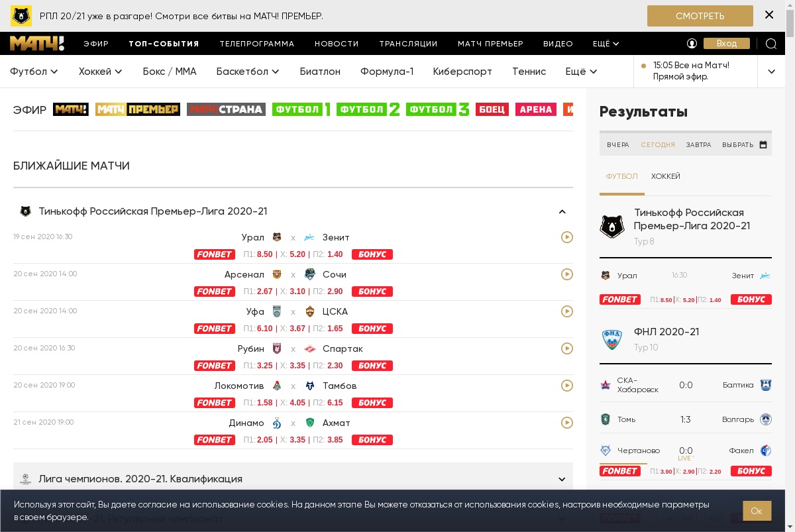This screenshot has height=532, width=795.
Task: Open the Ещё dropdown in top black menu
Action: 606,44
